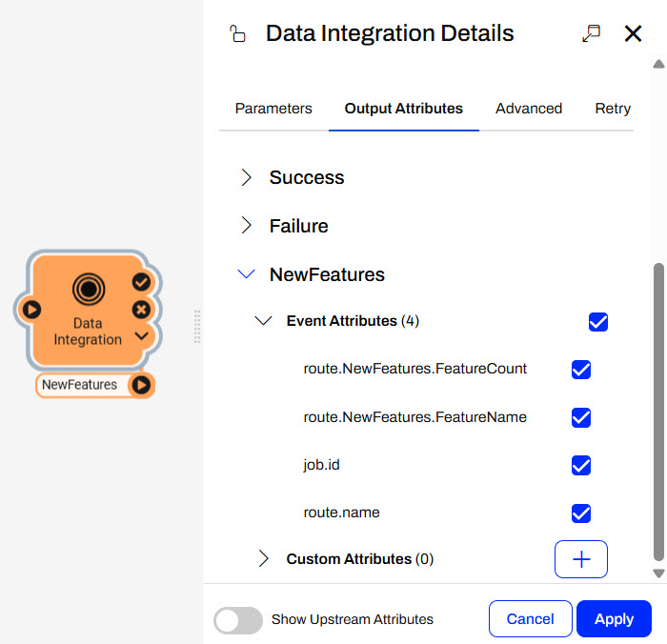Click the Cancel button
Viewport: 667px width, 644px height.
click(530, 619)
